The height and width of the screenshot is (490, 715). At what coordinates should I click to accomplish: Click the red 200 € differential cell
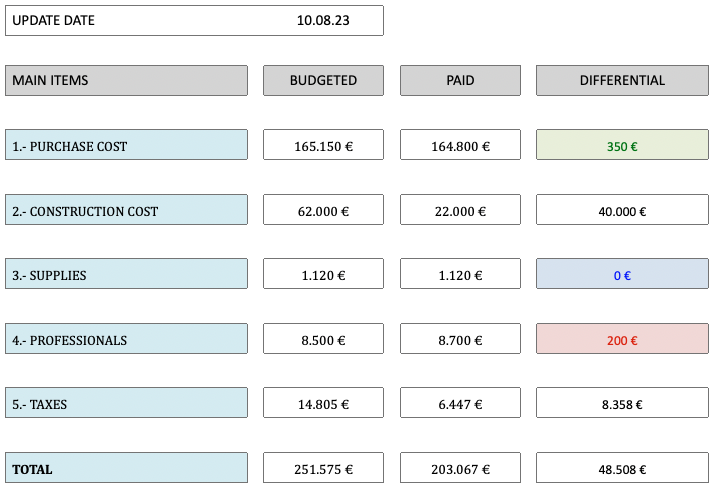[622, 340]
